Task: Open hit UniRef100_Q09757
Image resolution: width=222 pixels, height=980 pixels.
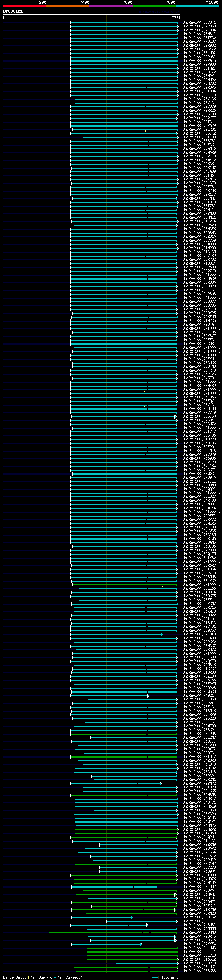Action: tap(199, 630)
